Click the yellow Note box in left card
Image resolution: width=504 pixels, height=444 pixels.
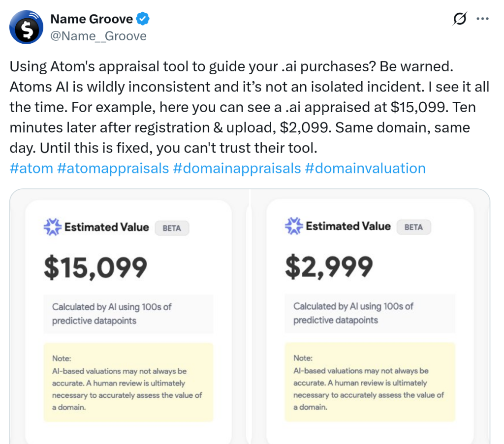coord(128,382)
